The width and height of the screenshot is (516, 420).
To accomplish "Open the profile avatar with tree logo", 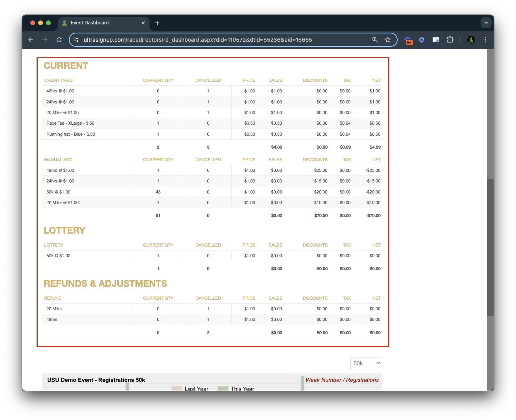I will (471, 40).
